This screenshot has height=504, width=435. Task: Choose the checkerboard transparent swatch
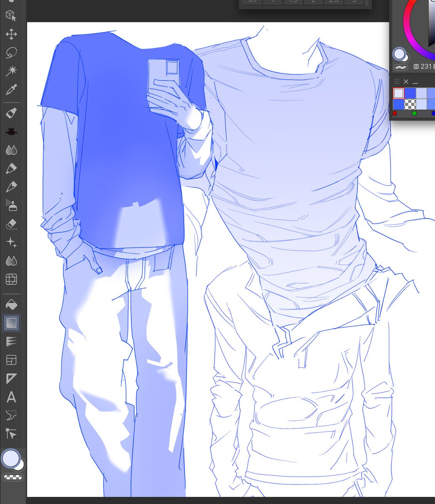pyautogui.click(x=410, y=104)
